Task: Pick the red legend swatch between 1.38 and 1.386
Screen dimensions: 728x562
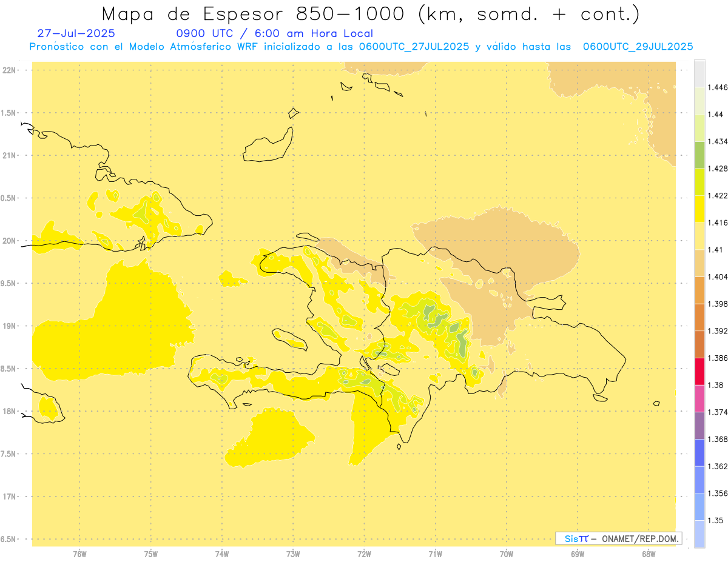Action: tap(699, 371)
